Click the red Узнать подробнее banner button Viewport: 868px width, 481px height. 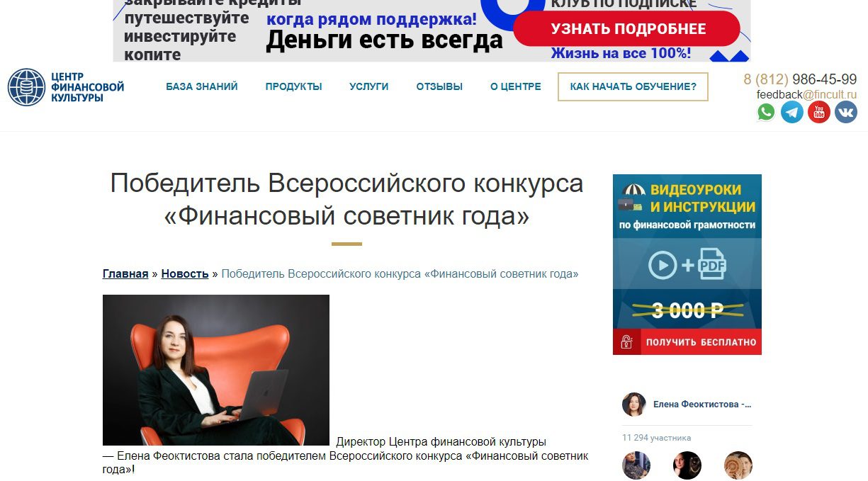[x=627, y=29]
